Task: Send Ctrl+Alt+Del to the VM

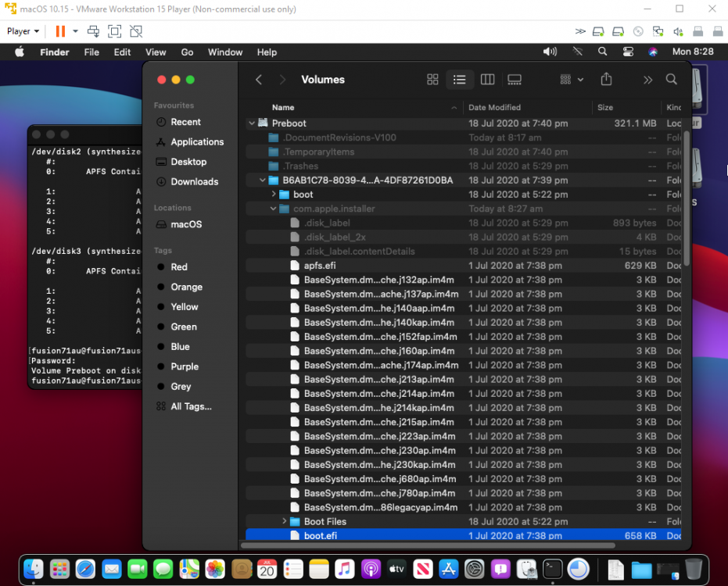Action: 93,31
